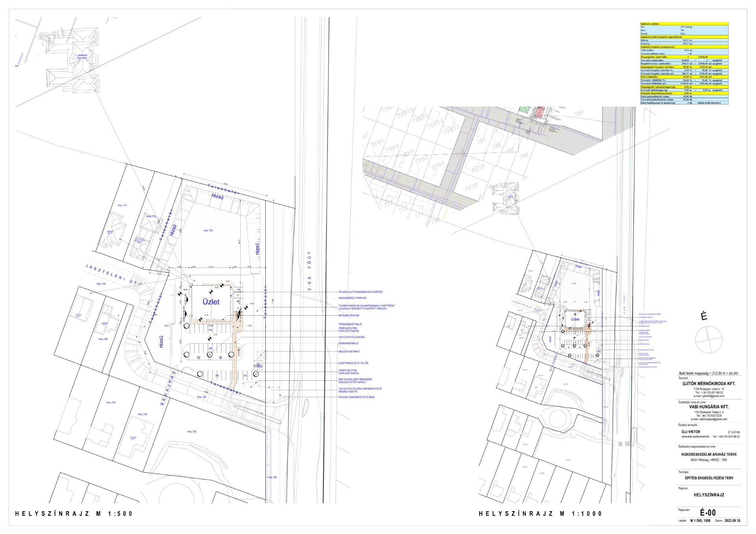Click the KERÉKPÁRTÁROLÓ annotation label
Viewport: 756px width, 534px height.
pos(348,343)
